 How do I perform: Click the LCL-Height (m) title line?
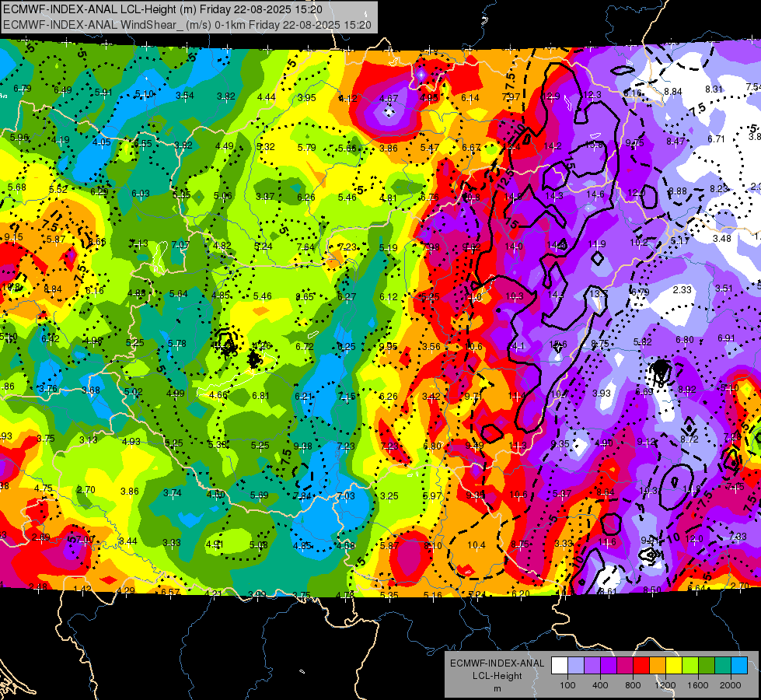pos(162,9)
